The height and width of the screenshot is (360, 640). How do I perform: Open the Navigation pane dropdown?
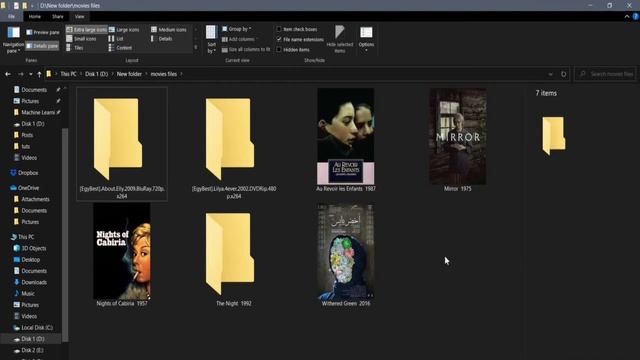pyautogui.click(x=13, y=40)
